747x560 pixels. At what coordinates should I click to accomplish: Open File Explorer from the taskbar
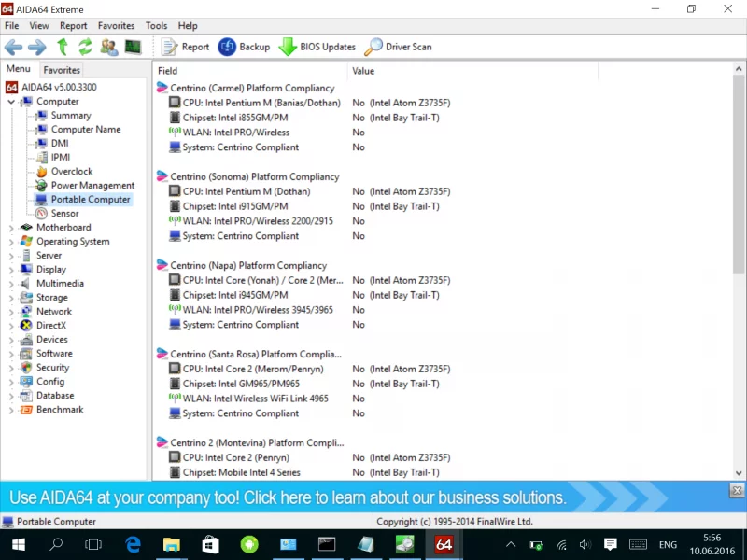172,544
